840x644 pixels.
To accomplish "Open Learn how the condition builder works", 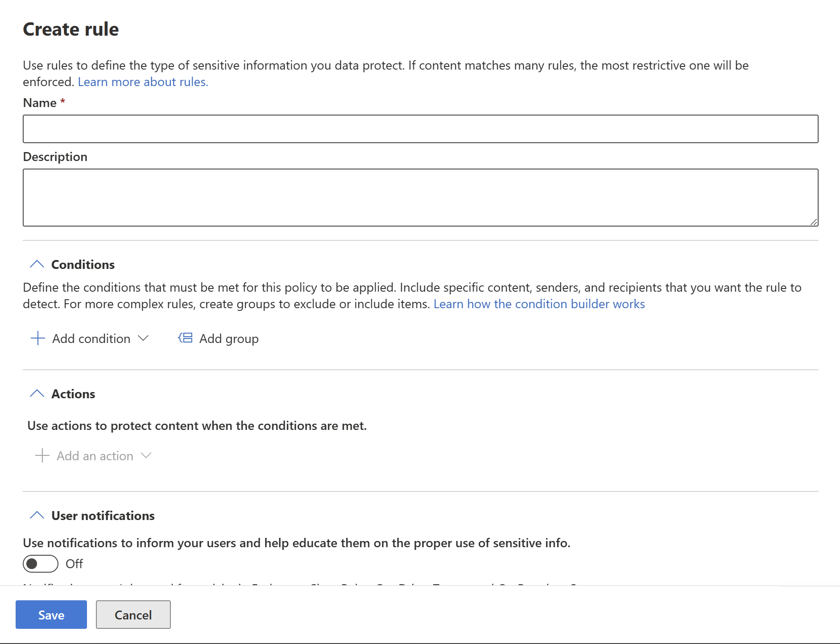I will pyautogui.click(x=539, y=304).
